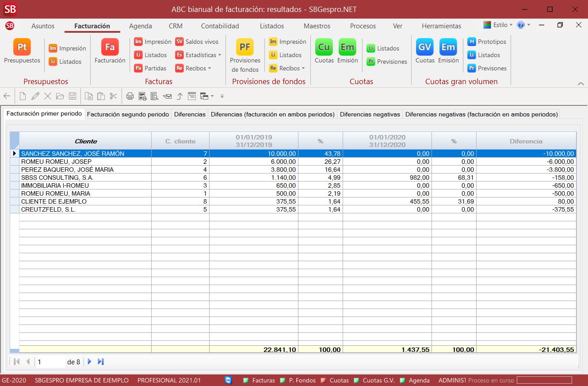Open the Estilo dropdown menu
The image size is (588, 386).
point(498,25)
